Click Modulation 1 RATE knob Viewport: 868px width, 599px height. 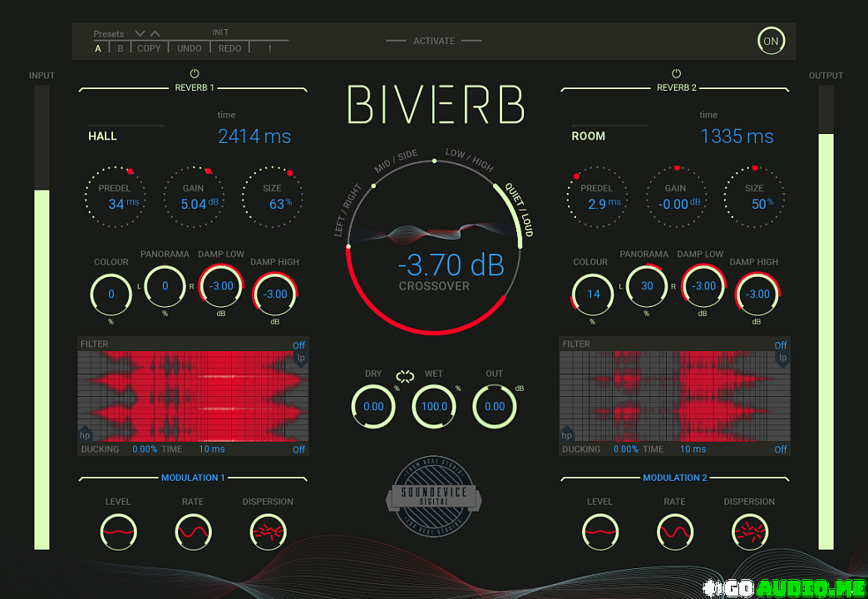click(193, 532)
